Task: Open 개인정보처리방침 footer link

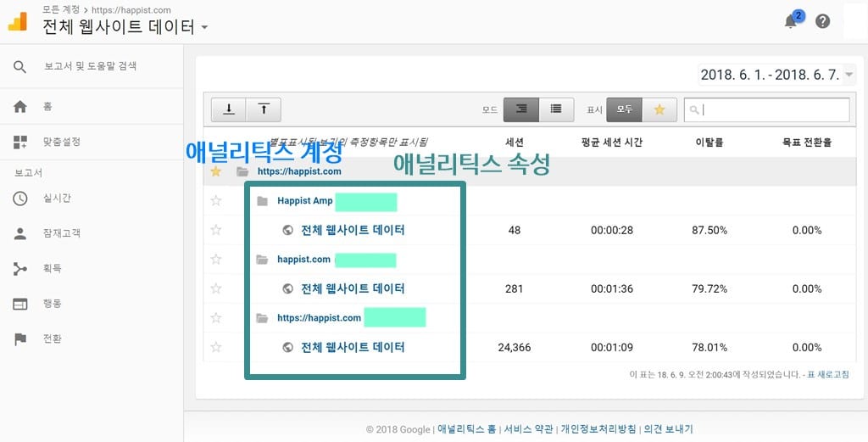Action: (598, 429)
